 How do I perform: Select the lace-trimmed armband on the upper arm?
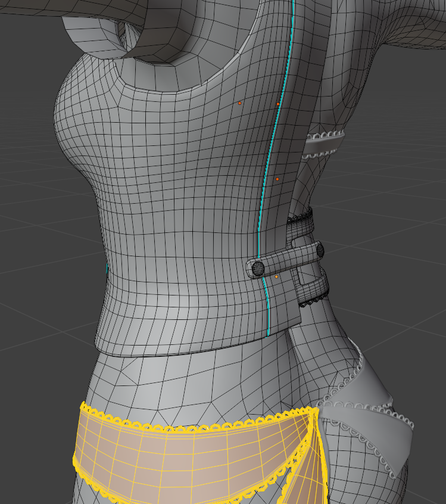(x=323, y=145)
